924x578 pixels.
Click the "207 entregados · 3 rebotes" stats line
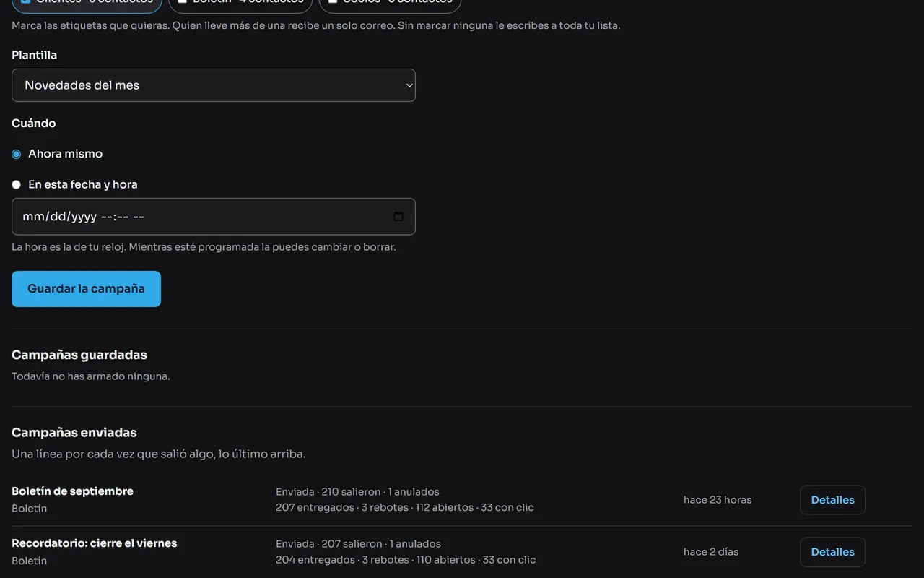tap(405, 507)
